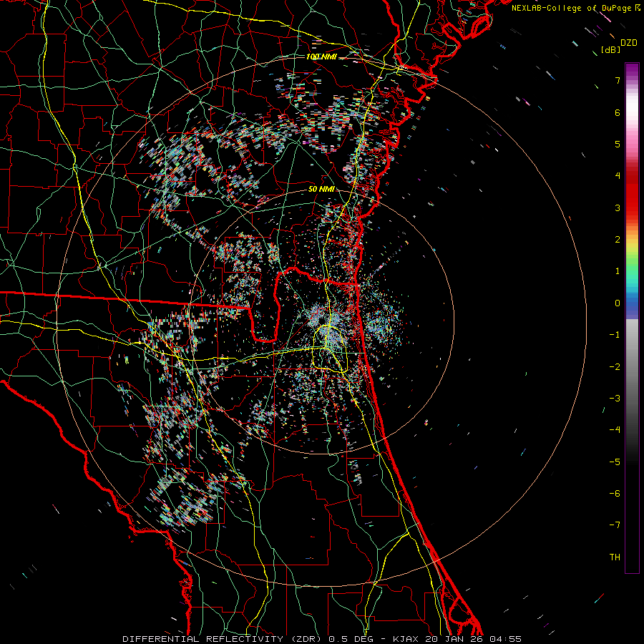Click the DIFFERENTIAL REFLECTIVITY (ZDR) caption text
This screenshot has height=644, width=644.
click(222, 639)
